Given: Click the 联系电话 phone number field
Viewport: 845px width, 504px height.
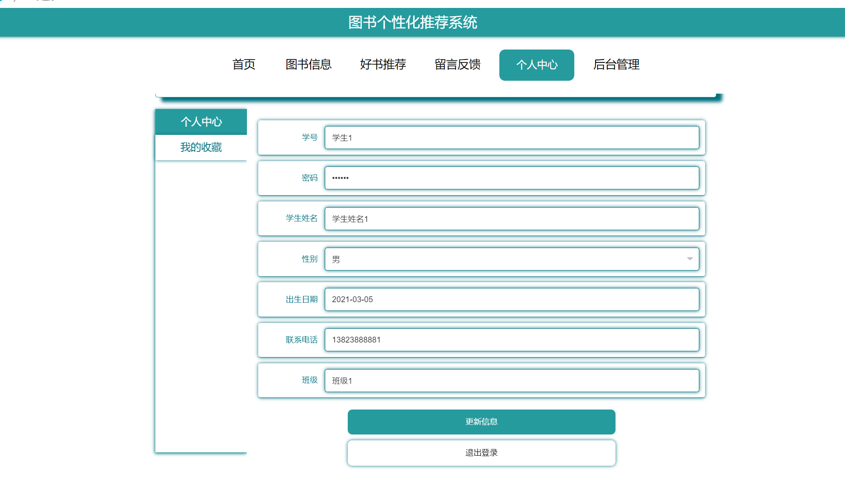Looking at the screenshot, I should pyautogui.click(x=511, y=340).
